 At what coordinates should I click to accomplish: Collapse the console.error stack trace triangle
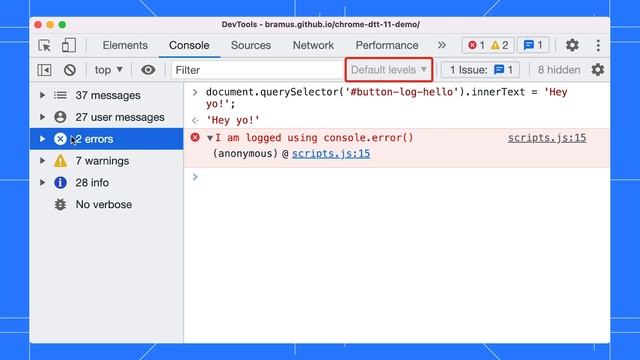pyautogui.click(x=210, y=138)
